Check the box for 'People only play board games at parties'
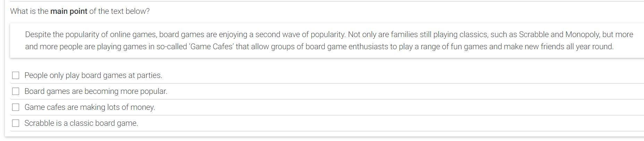 point(16,75)
